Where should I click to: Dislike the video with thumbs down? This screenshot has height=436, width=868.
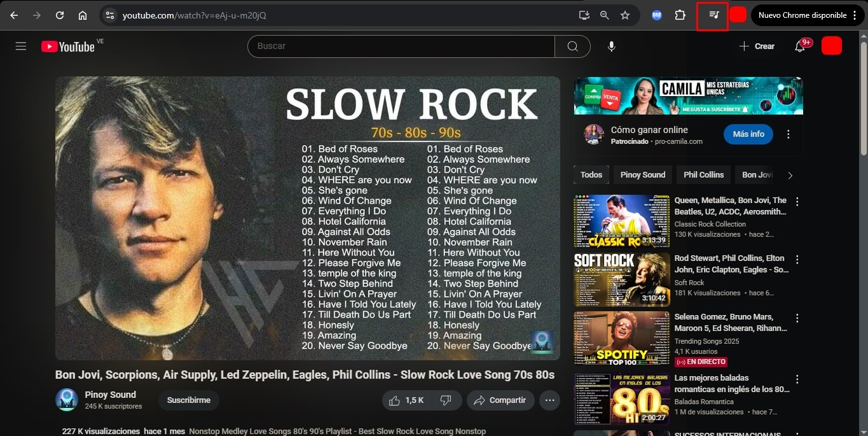coord(446,400)
